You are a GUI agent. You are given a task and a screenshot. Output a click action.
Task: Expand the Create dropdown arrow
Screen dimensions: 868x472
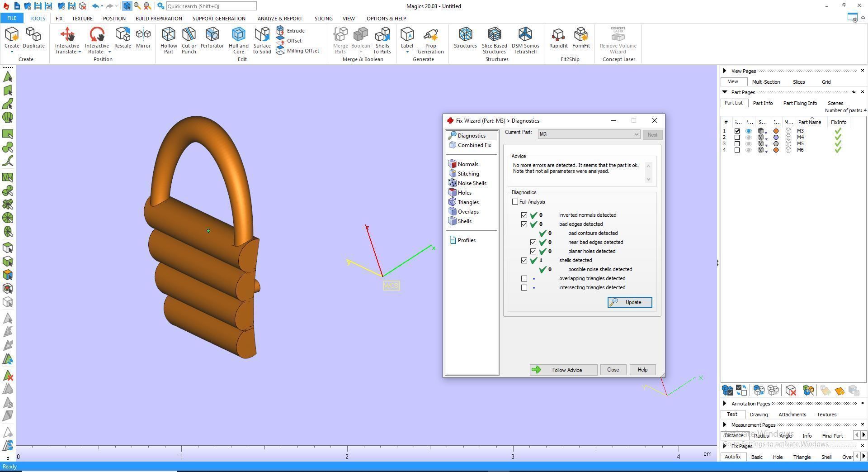12,52
